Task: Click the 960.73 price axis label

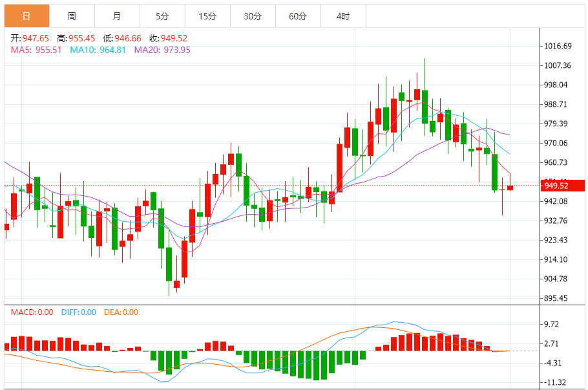Action: [556, 162]
